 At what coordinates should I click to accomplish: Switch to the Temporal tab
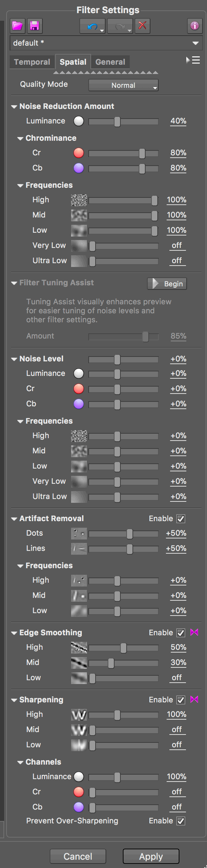[x=32, y=62]
